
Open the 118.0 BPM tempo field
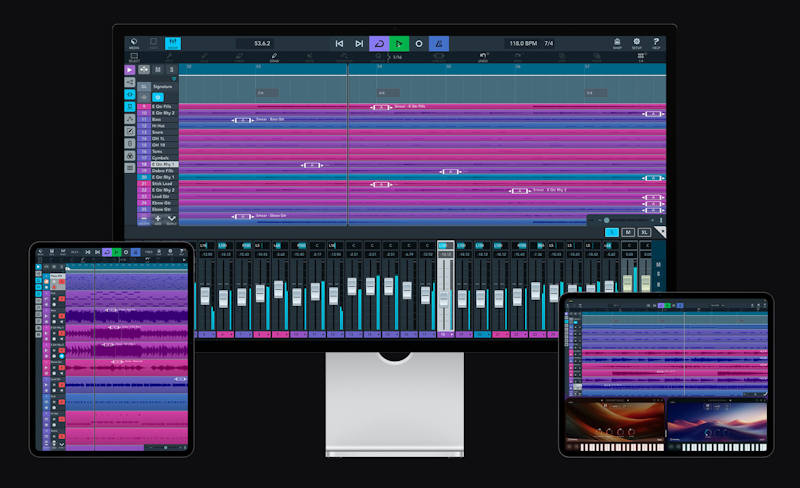[521, 44]
